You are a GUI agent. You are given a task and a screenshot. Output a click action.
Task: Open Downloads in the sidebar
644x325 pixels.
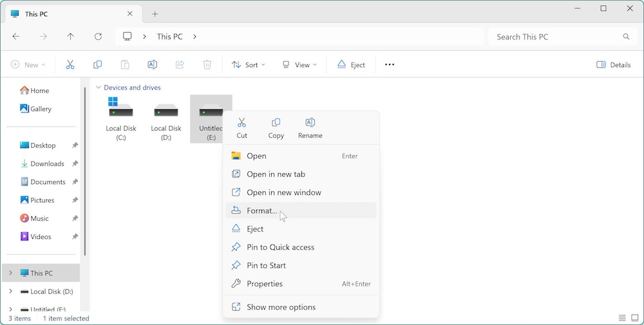click(x=47, y=163)
